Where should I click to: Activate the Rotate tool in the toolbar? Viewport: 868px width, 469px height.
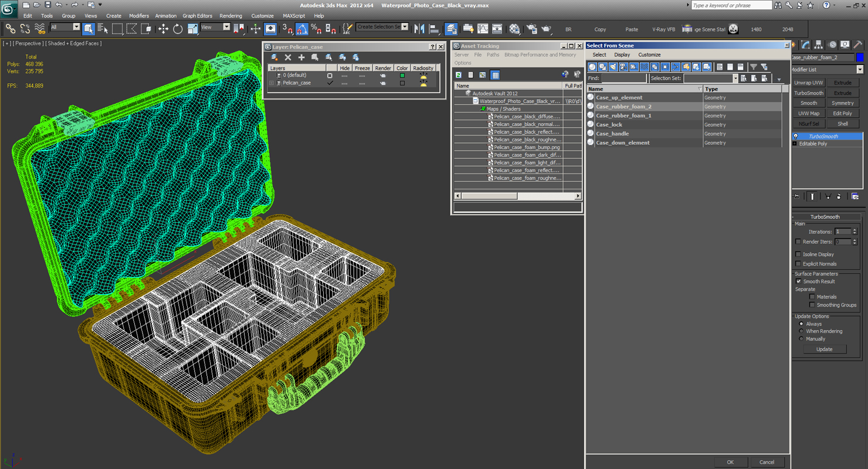click(x=178, y=28)
